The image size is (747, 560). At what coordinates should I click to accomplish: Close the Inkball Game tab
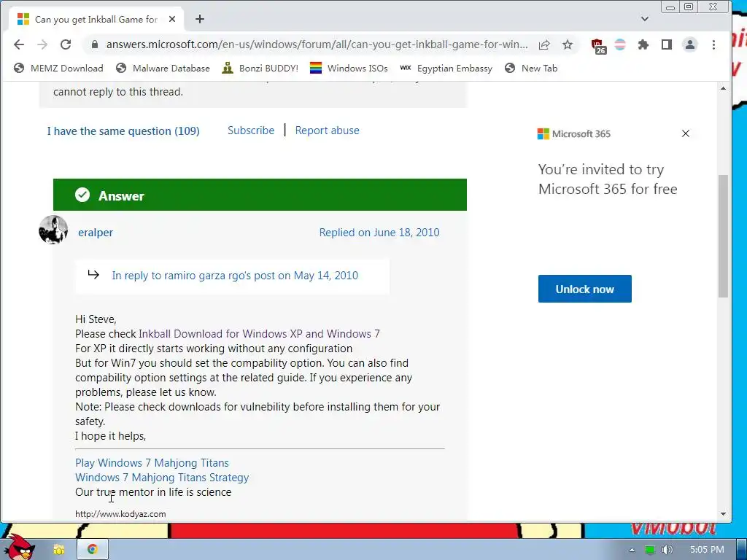pos(172,19)
